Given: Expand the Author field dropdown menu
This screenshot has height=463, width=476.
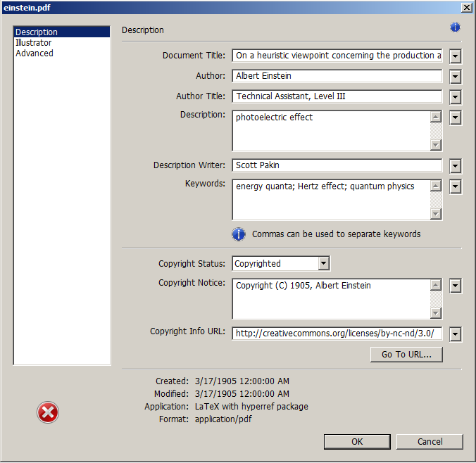Looking at the screenshot, I should (456, 77).
